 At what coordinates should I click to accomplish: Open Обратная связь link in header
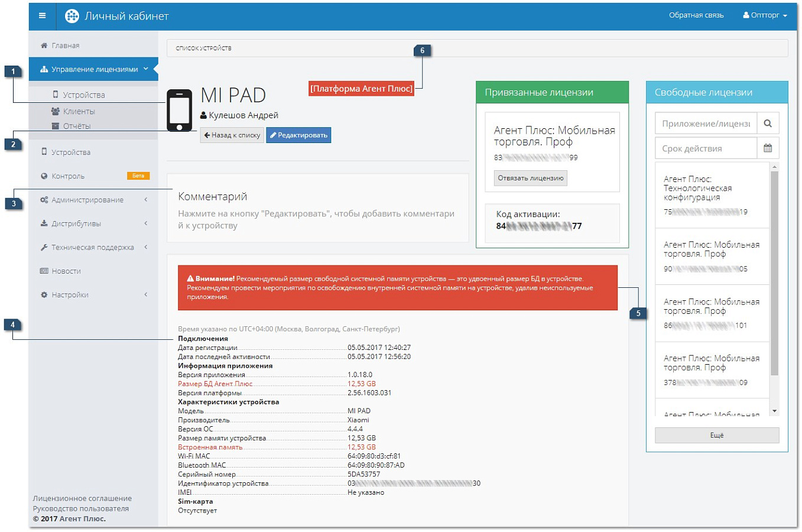tap(696, 15)
